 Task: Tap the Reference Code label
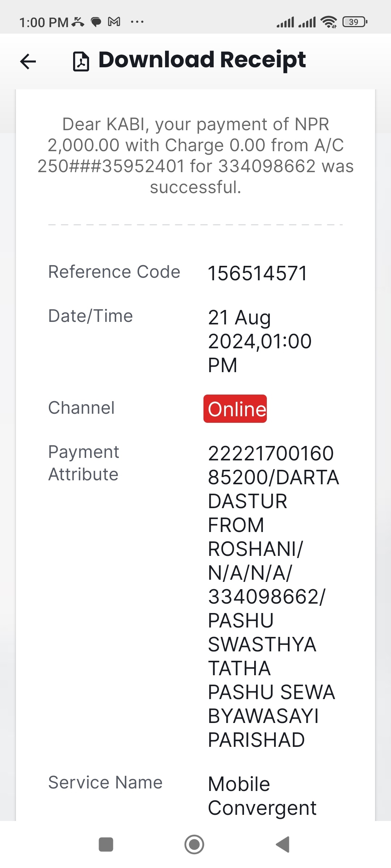tap(114, 272)
